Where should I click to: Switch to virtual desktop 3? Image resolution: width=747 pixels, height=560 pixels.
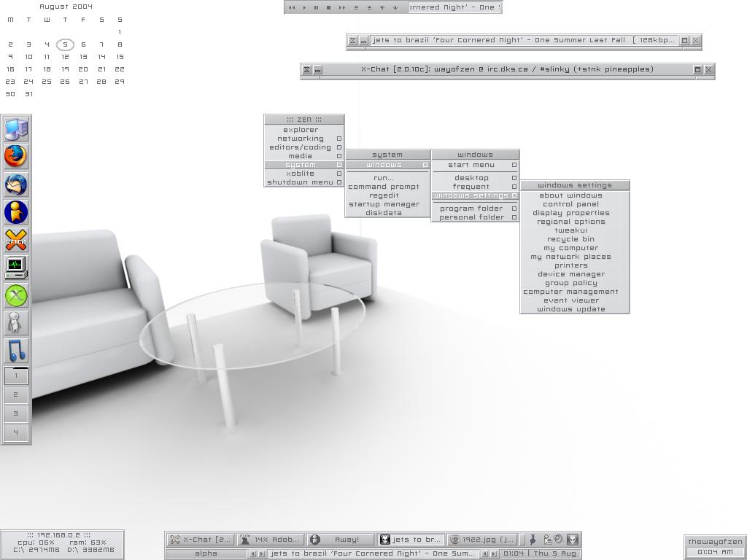[16, 413]
